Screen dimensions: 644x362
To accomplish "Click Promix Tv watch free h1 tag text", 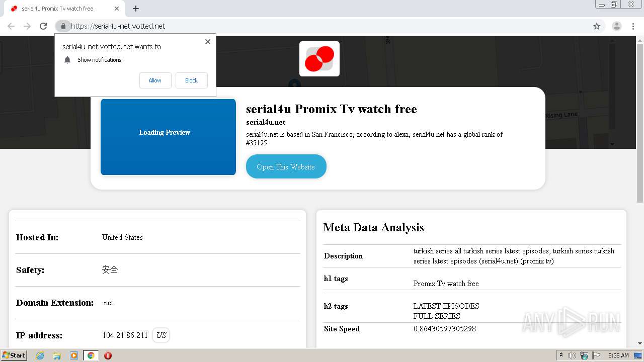I will [446, 284].
